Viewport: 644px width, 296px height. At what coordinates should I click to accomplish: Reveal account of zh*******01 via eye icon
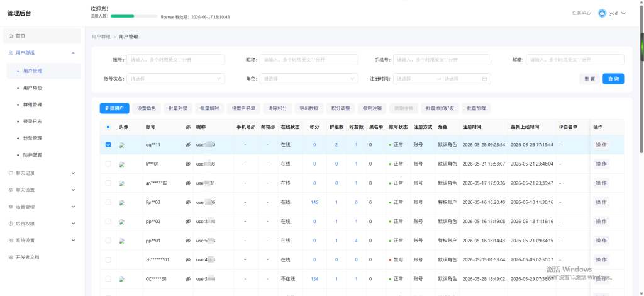[188, 260]
